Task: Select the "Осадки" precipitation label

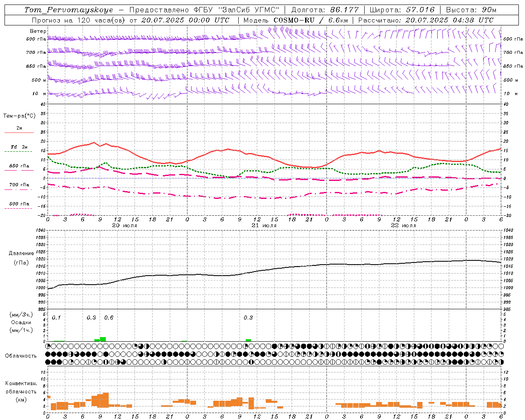Action: (21, 322)
